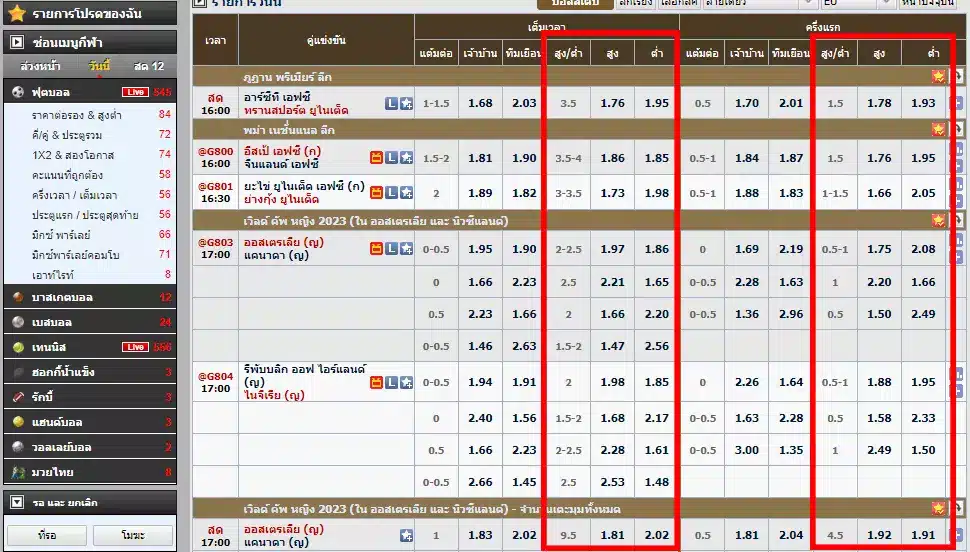Click the Live badge beside Tennis
970x552 pixels.
[x=135, y=347]
